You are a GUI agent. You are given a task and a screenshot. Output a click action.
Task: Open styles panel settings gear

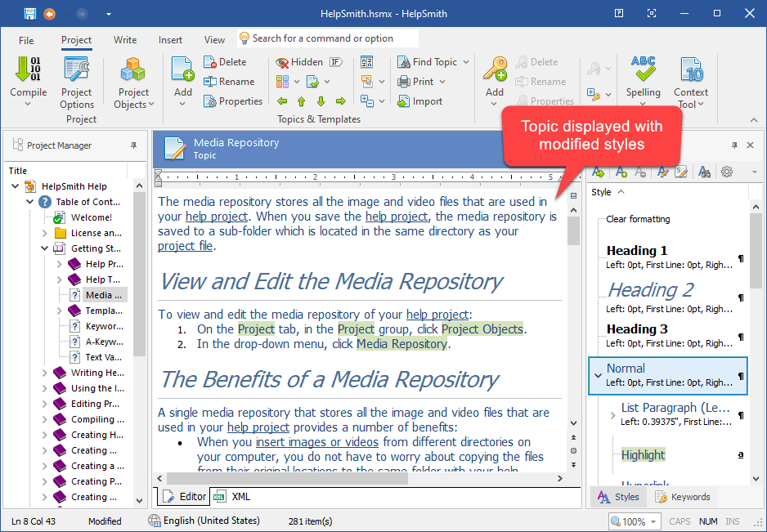click(x=727, y=172)
